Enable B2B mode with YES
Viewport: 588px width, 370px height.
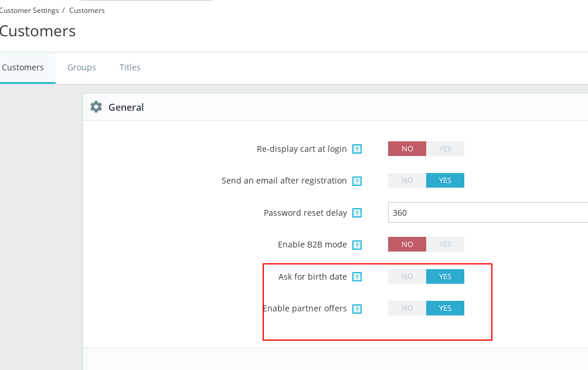tap(445, 245)
